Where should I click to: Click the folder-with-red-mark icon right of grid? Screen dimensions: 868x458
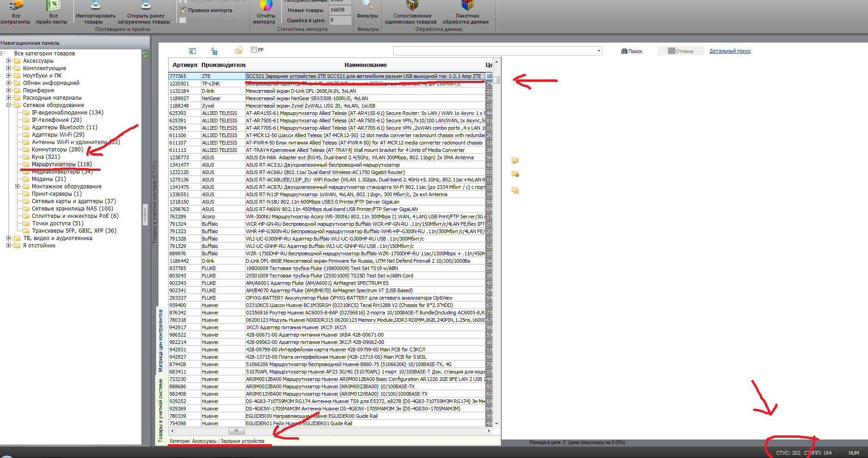pos(515,174)
